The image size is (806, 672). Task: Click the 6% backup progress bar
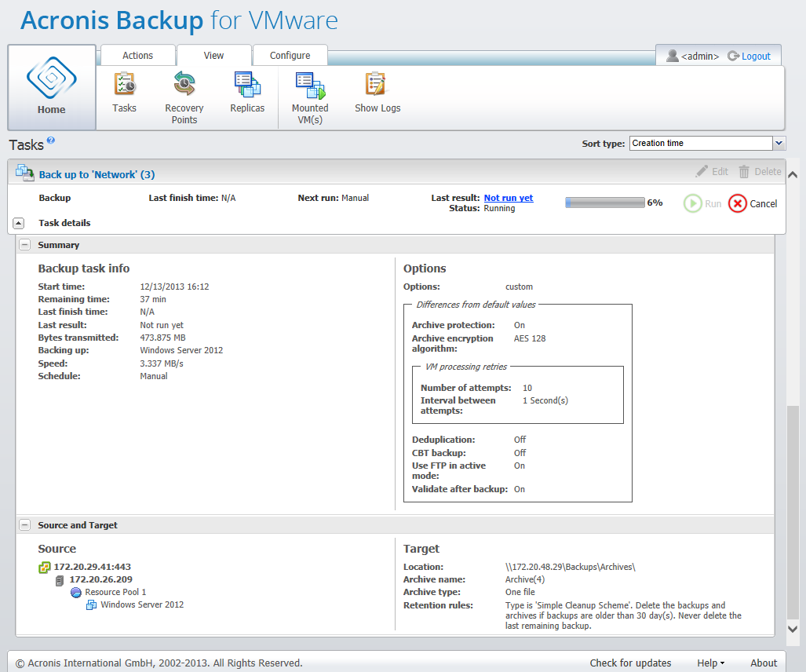[x=605, y=203]
